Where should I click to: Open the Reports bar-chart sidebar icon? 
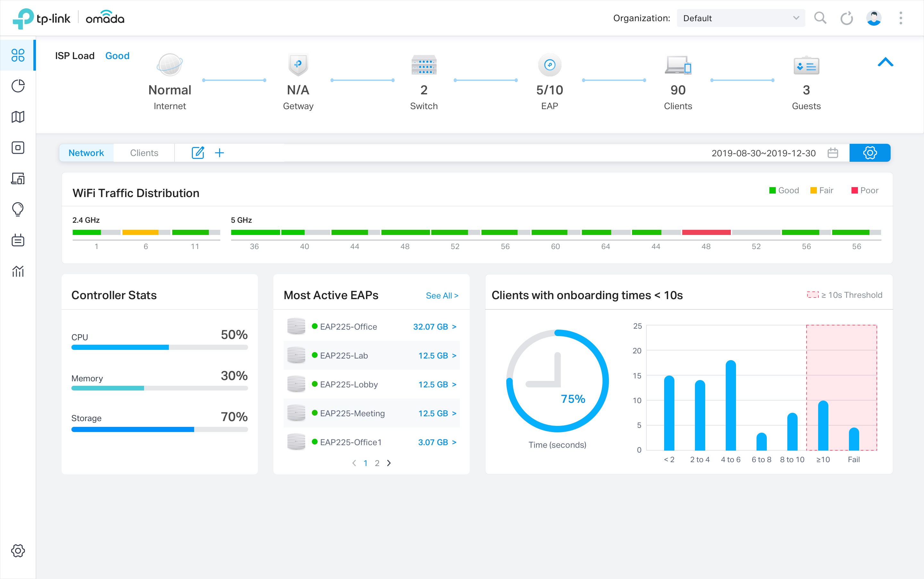[x=18, y=271]
